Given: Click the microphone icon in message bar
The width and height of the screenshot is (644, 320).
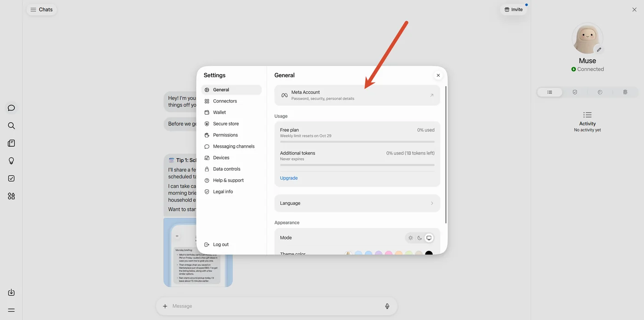Looking at the screenshot, I should coord(387,306).
